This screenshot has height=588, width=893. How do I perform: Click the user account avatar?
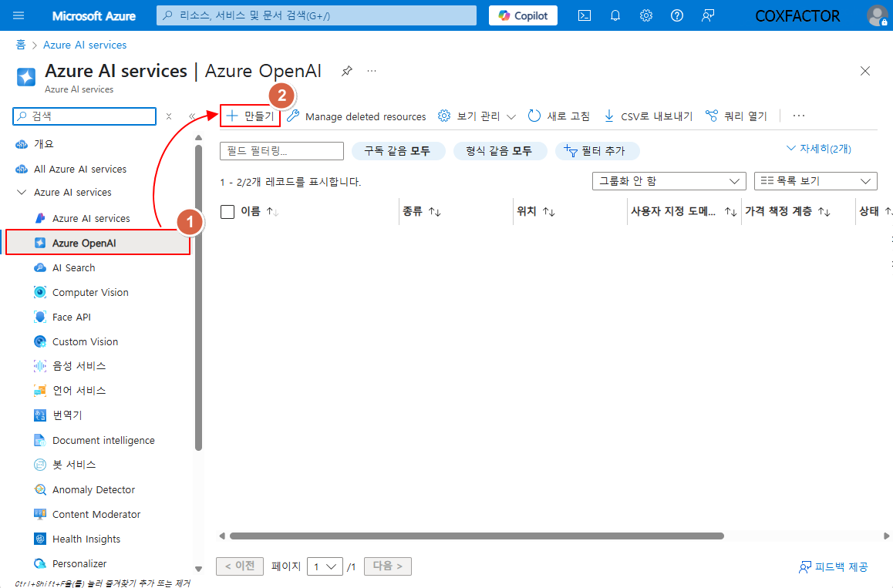click(x=877, y=15)
